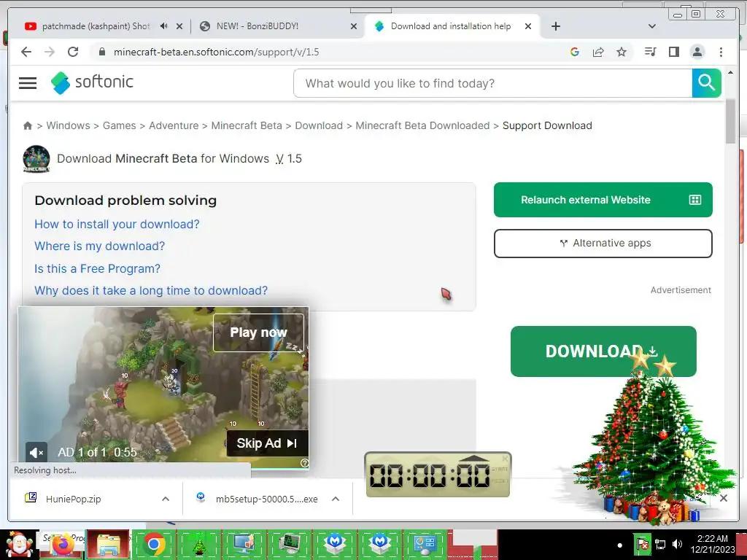Reload the current page
747x560 pixels.
pyautogui.click(x=73, y=52)
